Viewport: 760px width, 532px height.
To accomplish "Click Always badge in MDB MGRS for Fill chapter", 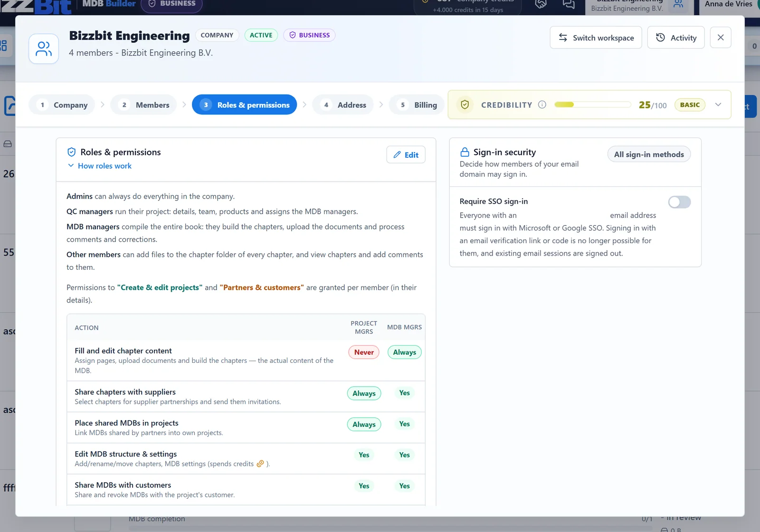I will pyautogui.click(x=405, y=352).
